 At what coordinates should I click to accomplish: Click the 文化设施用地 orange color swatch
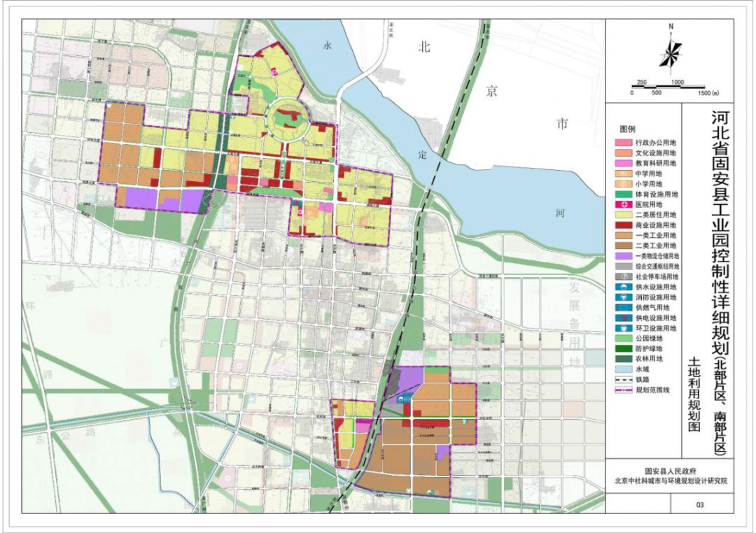pos(624,152)
